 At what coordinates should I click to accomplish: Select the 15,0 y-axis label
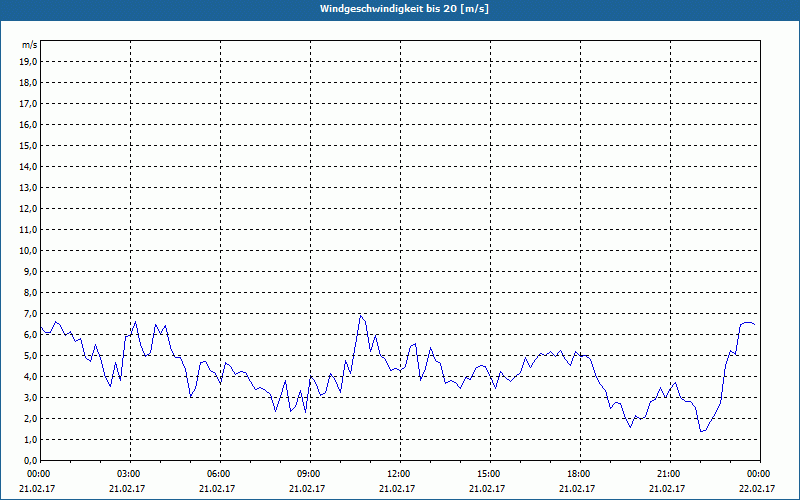click(28, 145)
